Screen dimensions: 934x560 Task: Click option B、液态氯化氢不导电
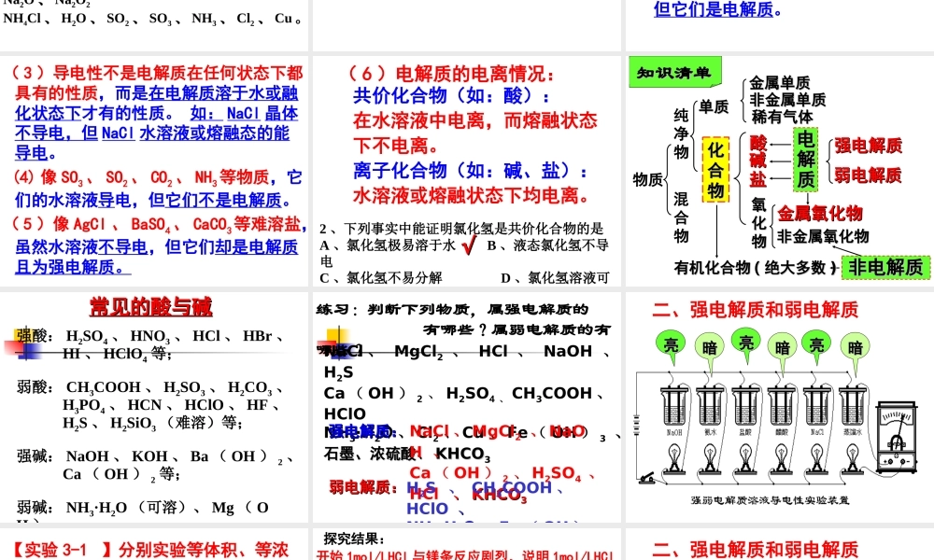click(548, 245)
